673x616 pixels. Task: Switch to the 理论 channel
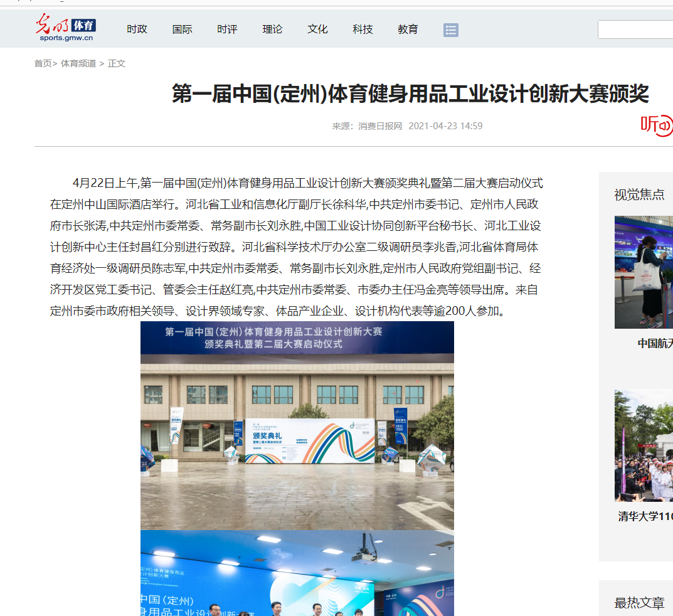click(x=272, y=29)
